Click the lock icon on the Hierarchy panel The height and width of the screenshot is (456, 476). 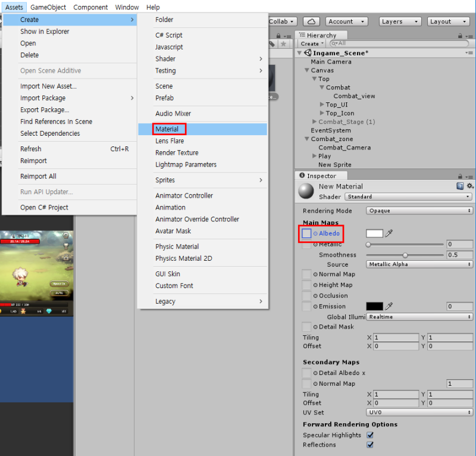(459, 35)
